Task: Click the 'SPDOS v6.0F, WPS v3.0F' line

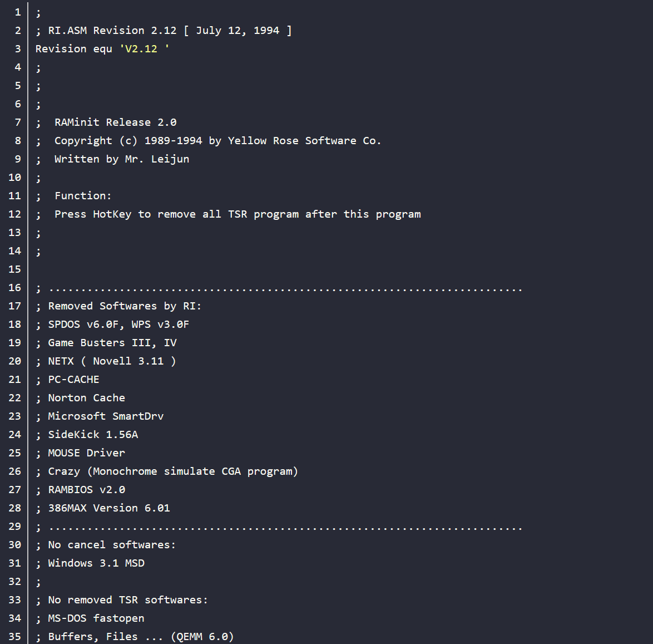Action: pos(118,325)
